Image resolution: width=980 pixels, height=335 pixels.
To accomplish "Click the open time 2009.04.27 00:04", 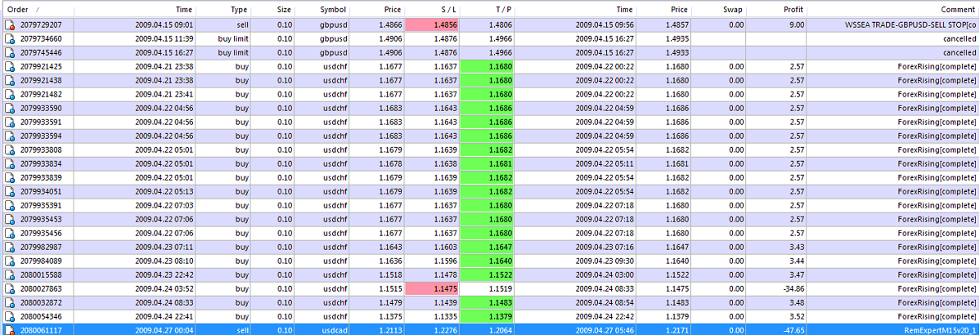I will coord(164,330).
